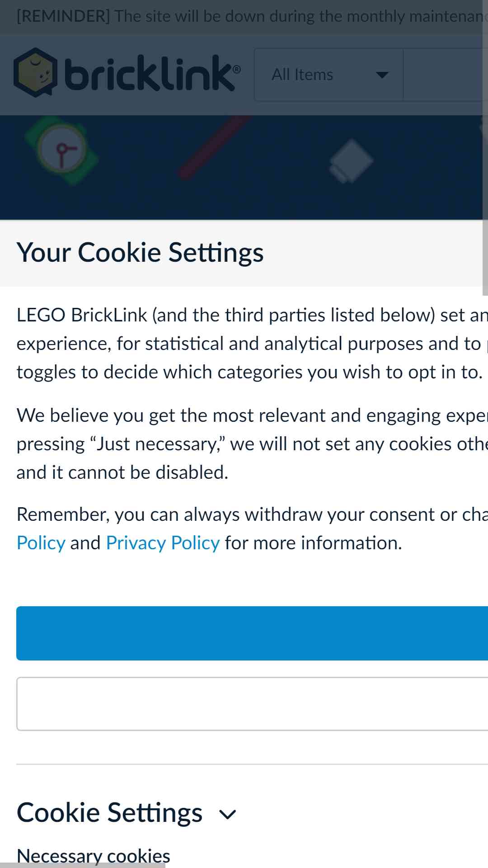The image size is (488, 868).
Task: Open the Privacy Policy link
Action: (163, 543)
